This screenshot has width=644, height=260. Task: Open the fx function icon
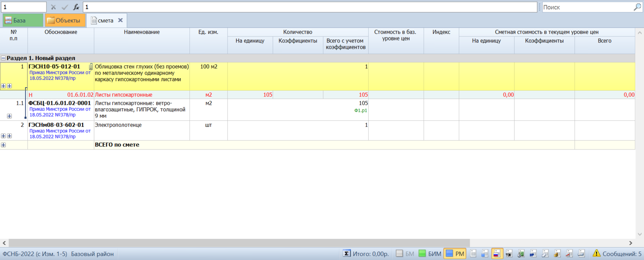(x=76, y=7)
